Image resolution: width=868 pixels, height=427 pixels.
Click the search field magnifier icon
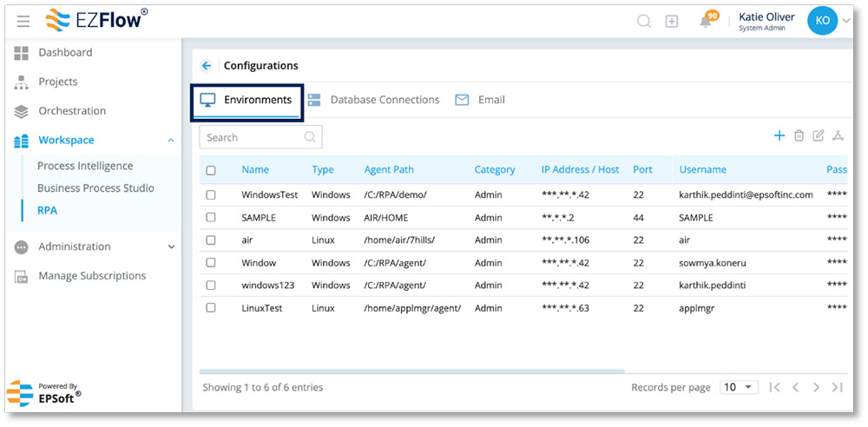(x=310, y=137)
